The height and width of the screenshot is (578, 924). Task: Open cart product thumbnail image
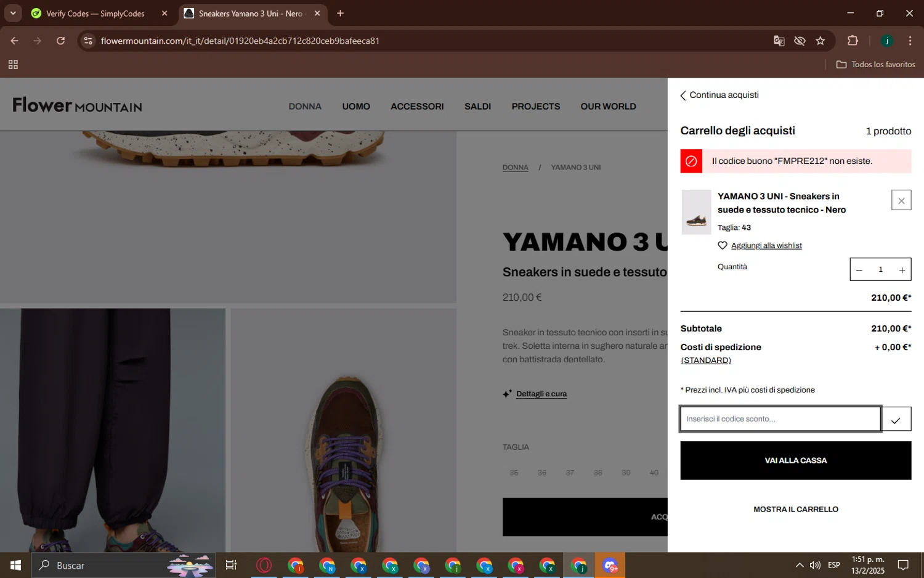(696, 212)
